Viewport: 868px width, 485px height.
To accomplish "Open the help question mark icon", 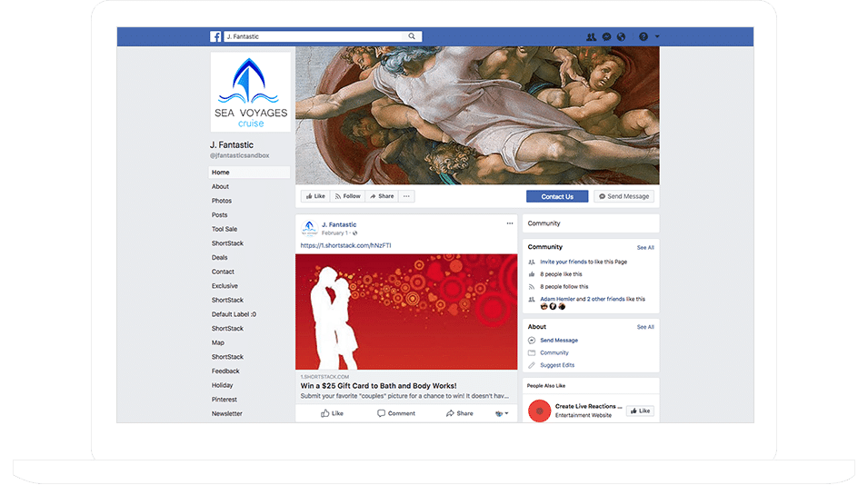I will pos(644,36).
